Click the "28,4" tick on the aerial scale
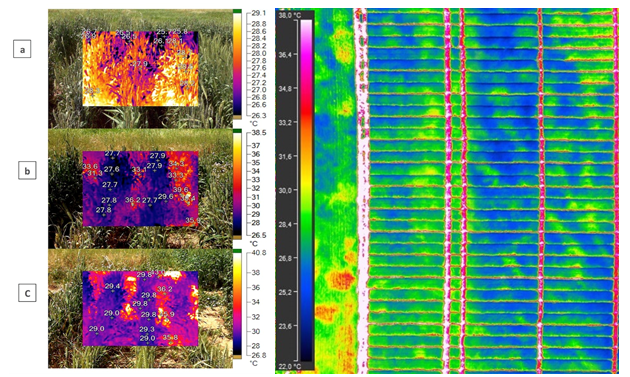Screen dimensions: 630x377 tap(286, 224)
